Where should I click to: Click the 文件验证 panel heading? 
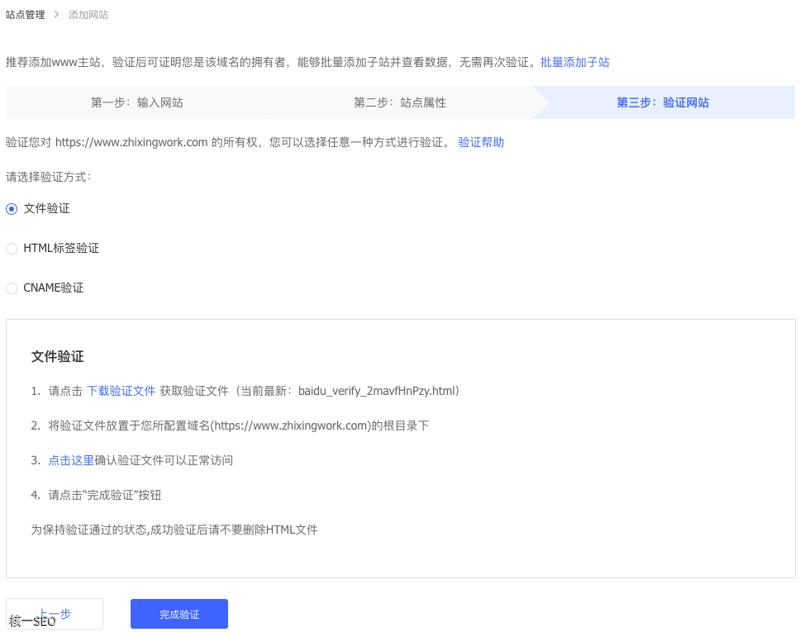[57, 357]
